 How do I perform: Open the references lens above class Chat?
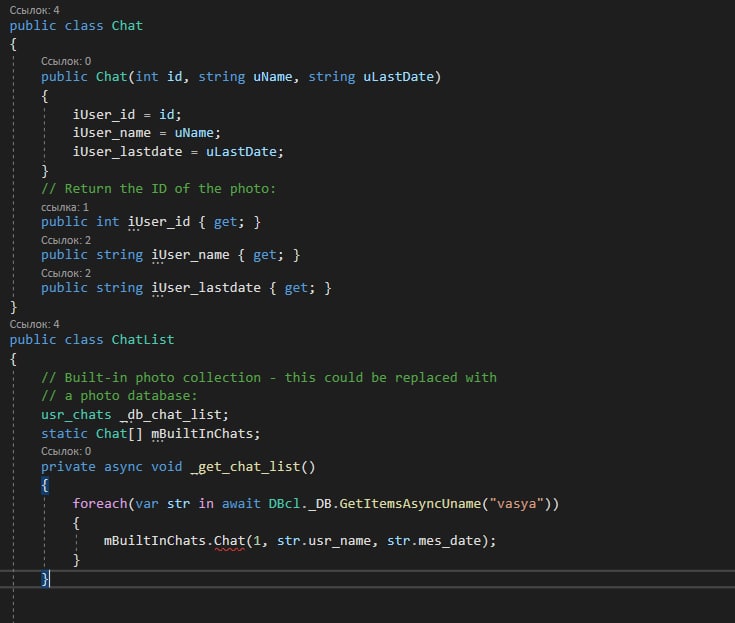point(34,10)
